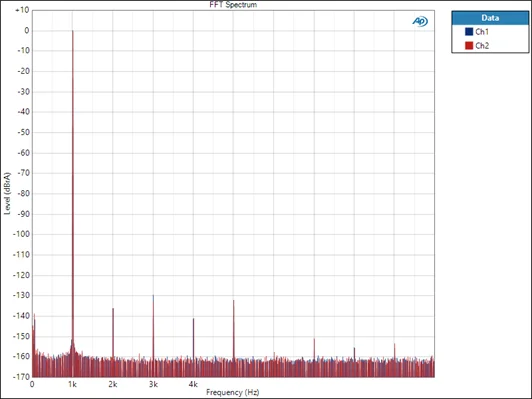Select the Ch1 legend label
This screenshot has width=532, height=399.
[482, 32]
